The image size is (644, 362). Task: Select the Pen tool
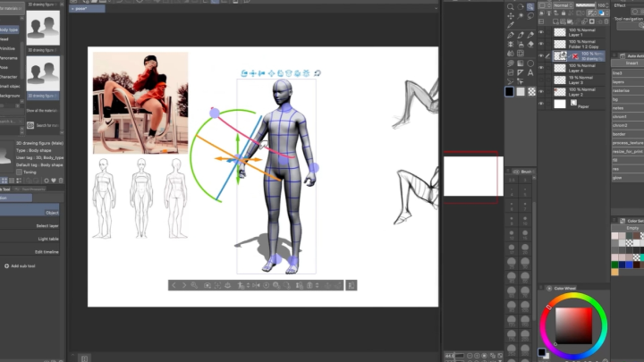click(x=510, y=36)
